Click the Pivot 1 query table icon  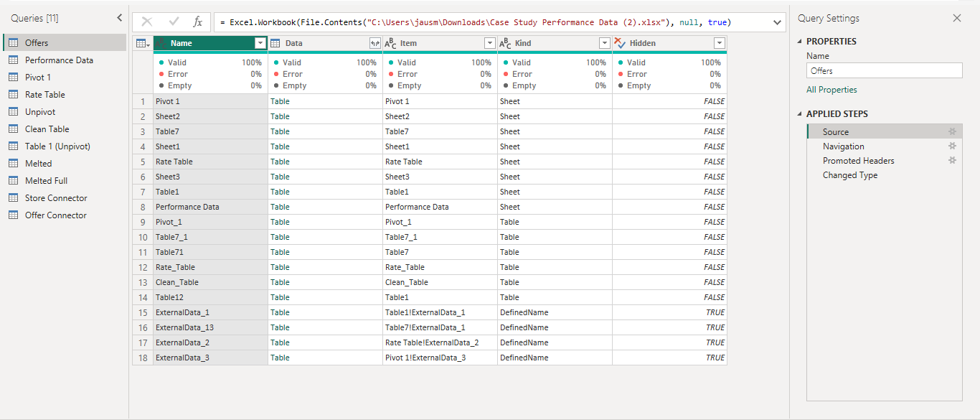click(13, 78)
